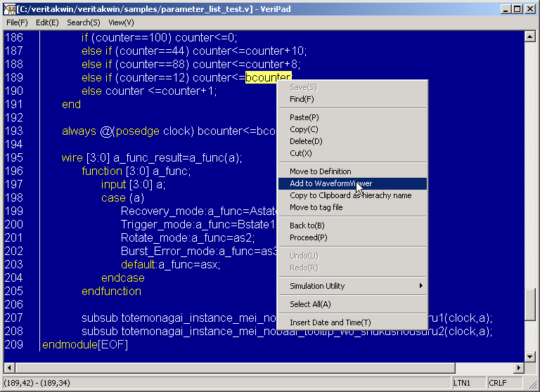Click Add to WaveformViewer

click(x=330, y=183)
